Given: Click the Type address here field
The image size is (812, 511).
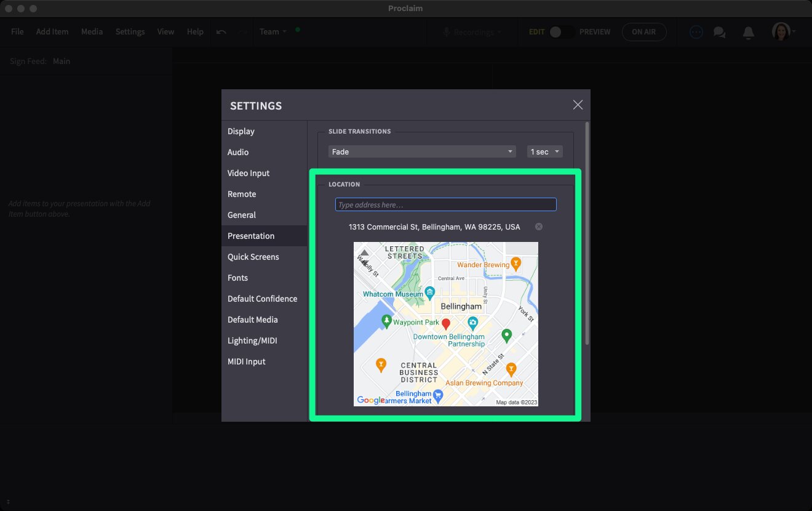Looking at the screenshot, I should [446, 204].
